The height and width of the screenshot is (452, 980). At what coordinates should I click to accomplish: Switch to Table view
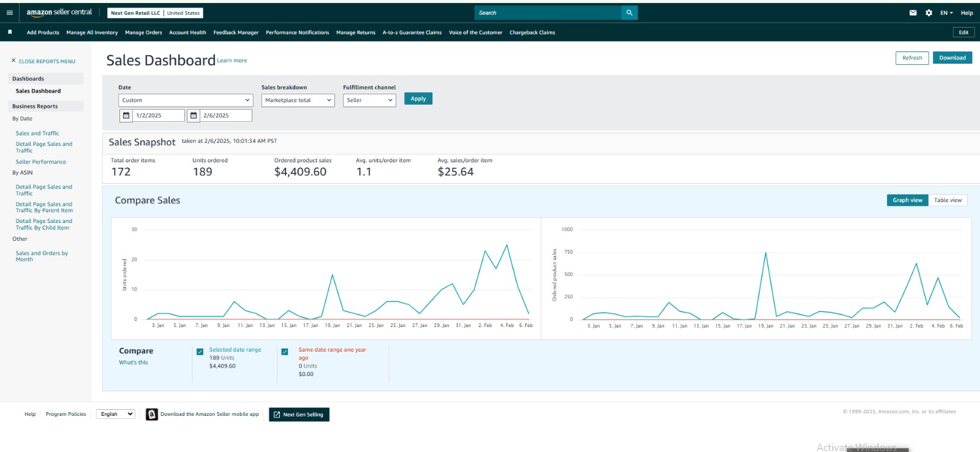pyautogui.click(x=948, y=200)
